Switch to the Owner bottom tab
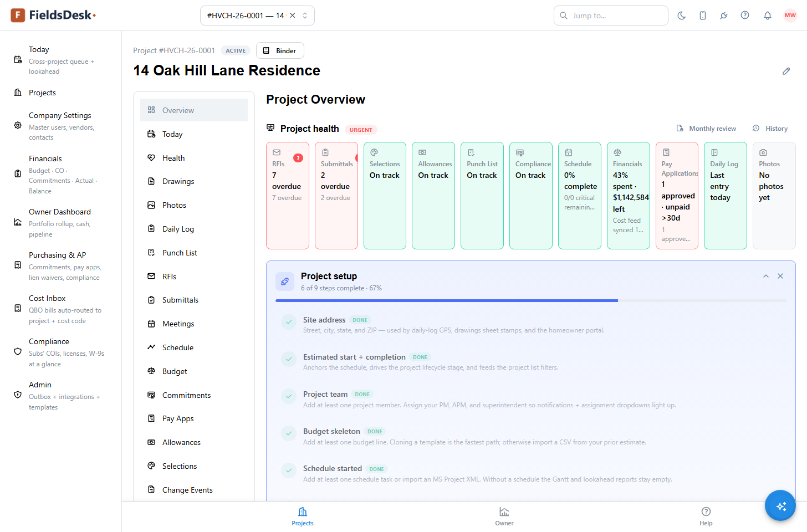Image resolution: width=807 pixels, height=532 pixels. 504,516
